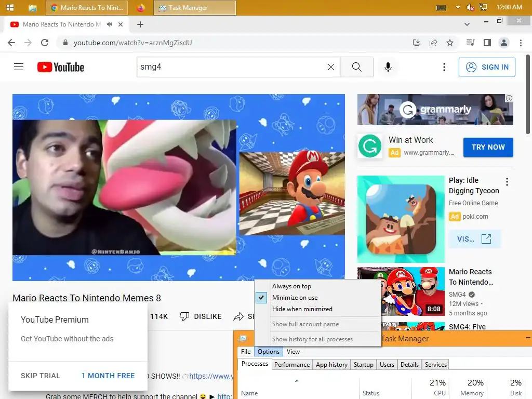Click the share arrow icon
Screen dimensions: 532x399
click(238, 316)
